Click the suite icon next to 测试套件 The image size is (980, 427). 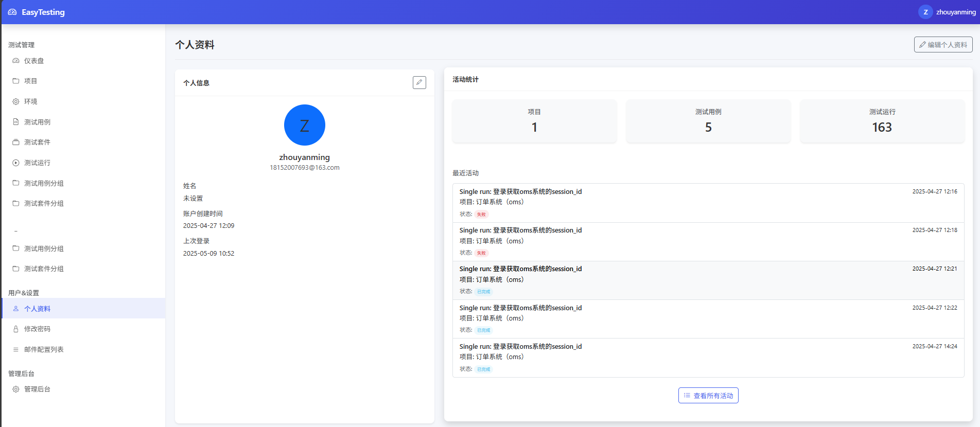16,142
